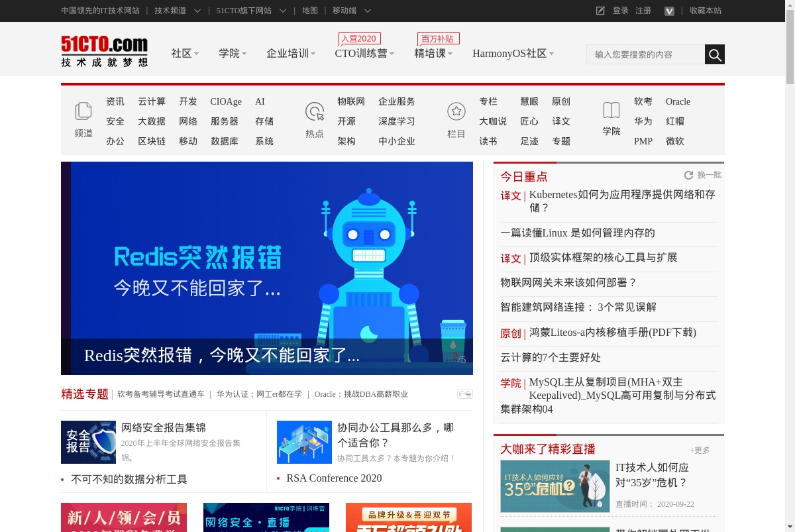Image resolution: width=795 pixels, height=532 pixels.
Task: Click the 品牌升级&喜迎双节 promo banner
Action: 409,517
